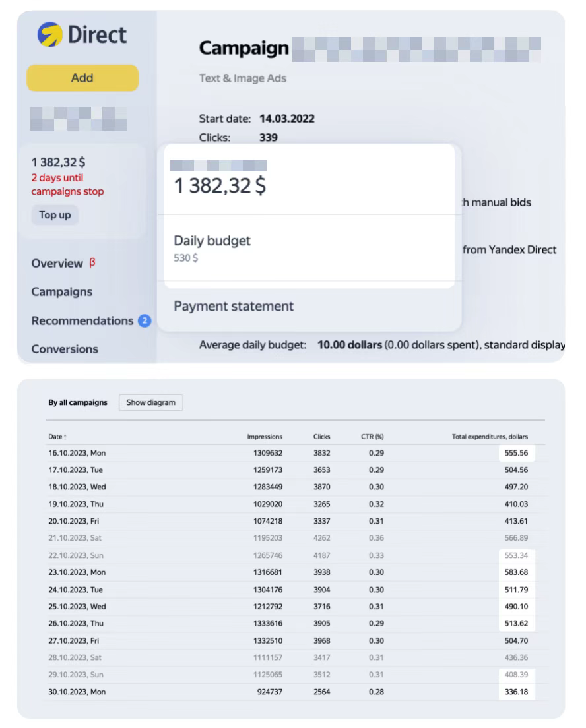The image size is (586, 728).
Task: Click the Top up button
Action: coord(55,215)
